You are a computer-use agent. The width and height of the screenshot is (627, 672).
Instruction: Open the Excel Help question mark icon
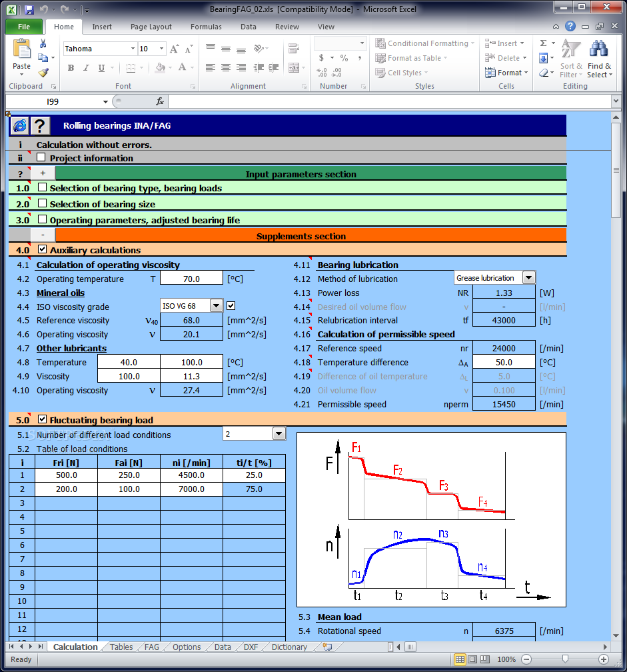coord(570,26)
